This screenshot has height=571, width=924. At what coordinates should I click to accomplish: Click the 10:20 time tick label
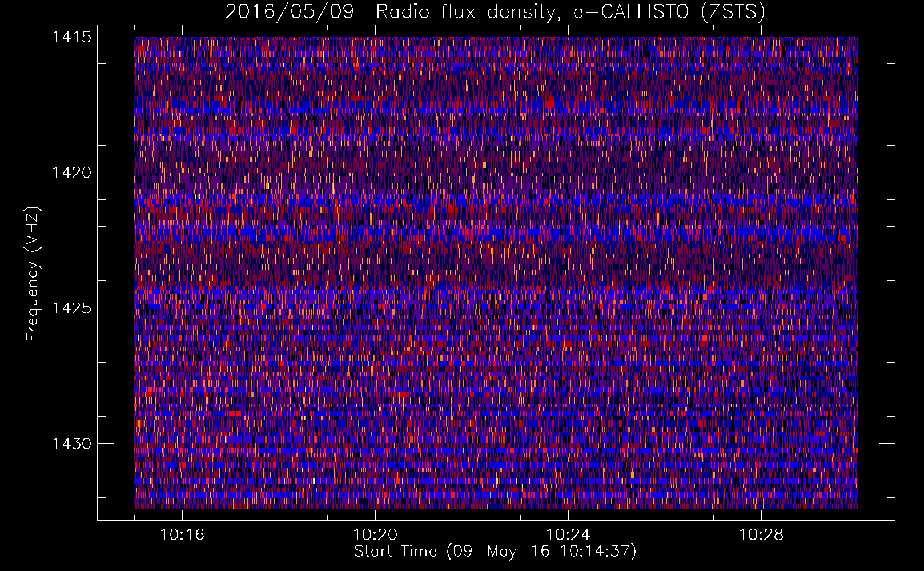pos(375,535)
